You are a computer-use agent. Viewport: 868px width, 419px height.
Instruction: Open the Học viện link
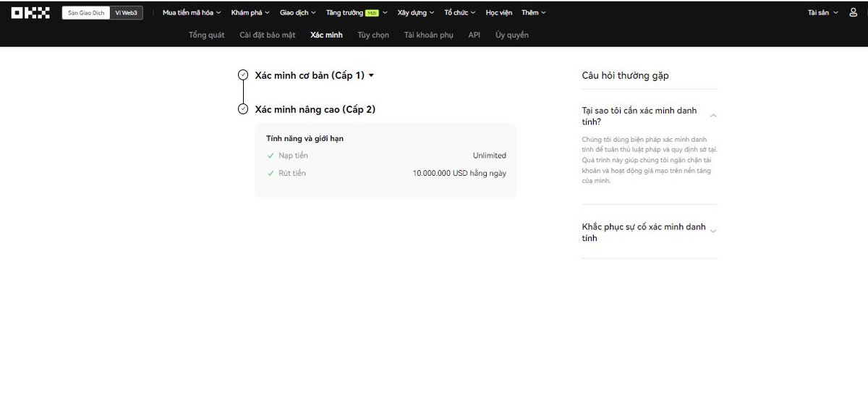pos(498,13)
